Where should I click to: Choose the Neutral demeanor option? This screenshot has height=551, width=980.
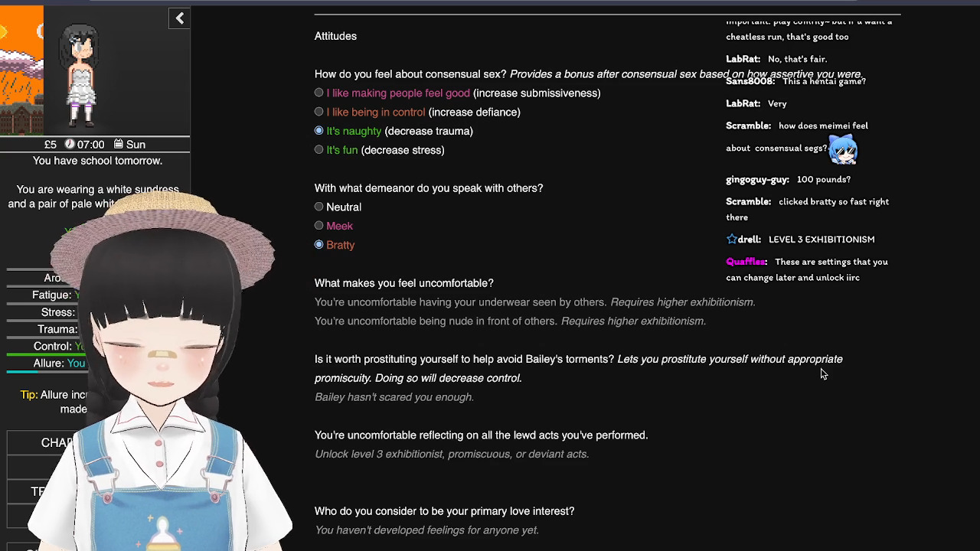[318, 207]
